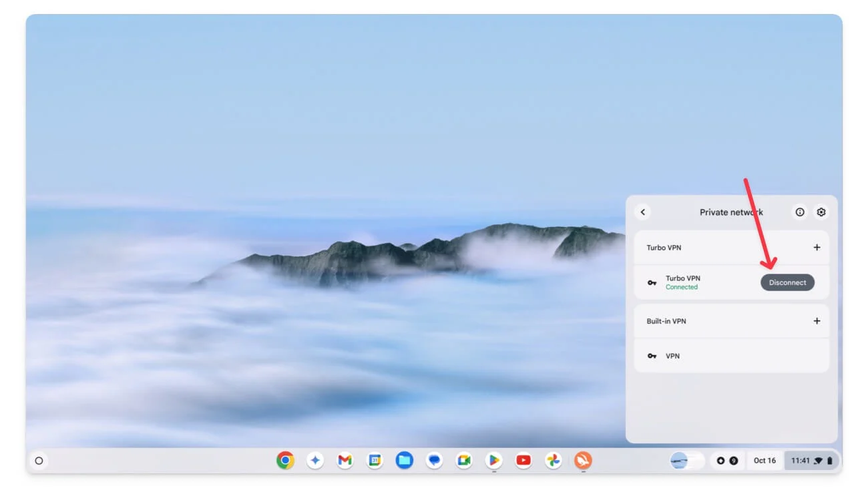Click the Disconnect button for Turbo VPN

point(787,282)
